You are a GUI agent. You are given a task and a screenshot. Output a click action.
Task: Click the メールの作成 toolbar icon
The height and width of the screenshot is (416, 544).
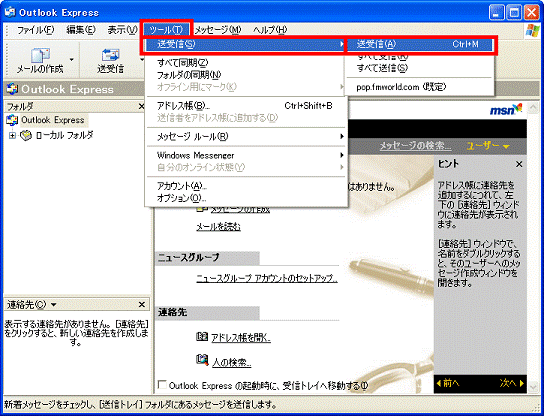(x=40, y=60)
